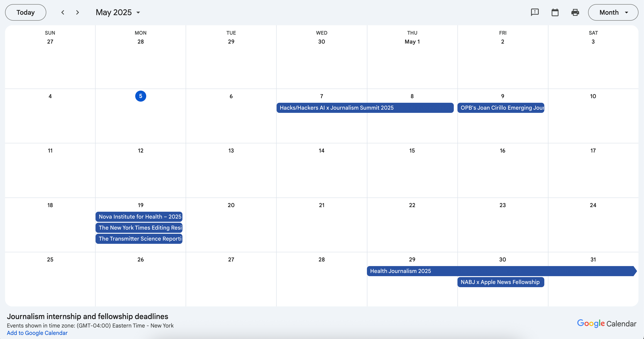Open The Transmitter Science Reporting event
Screen dimensions: 644x339
pyautogui.click(x=139, y=239)
